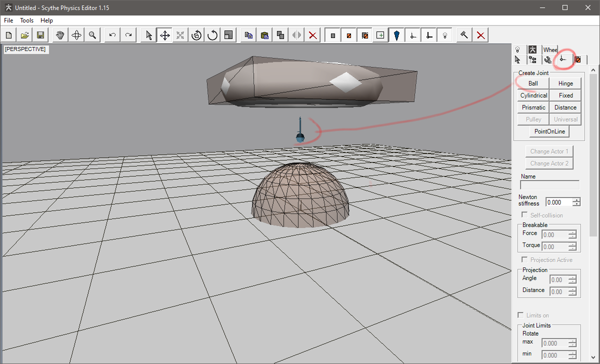
Task: Click the light bulb toolbar icon
Action: tap(444, 35)
